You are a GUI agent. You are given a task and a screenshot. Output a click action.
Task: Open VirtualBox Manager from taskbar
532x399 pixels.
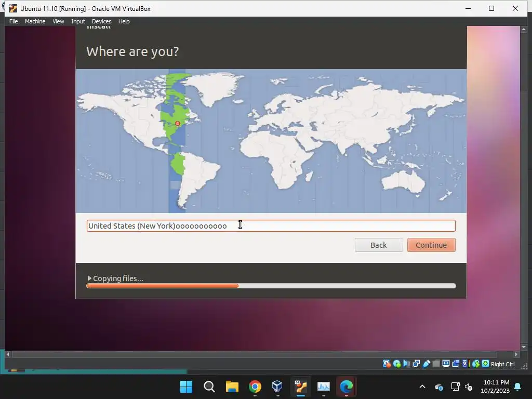tap(277, 387)
